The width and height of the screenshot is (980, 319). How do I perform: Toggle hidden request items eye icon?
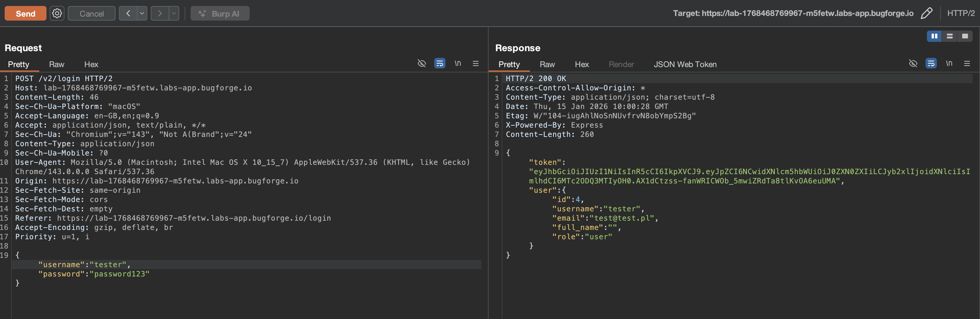tap(422, 63)
